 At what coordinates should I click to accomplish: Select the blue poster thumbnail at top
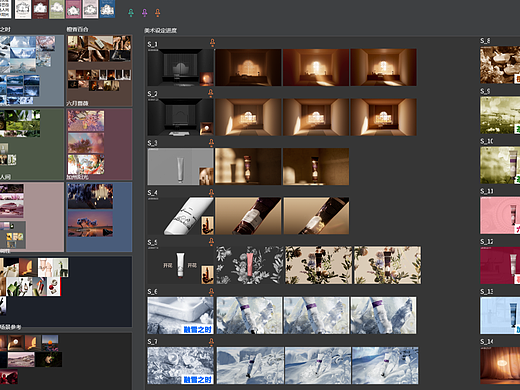(107, 9)
